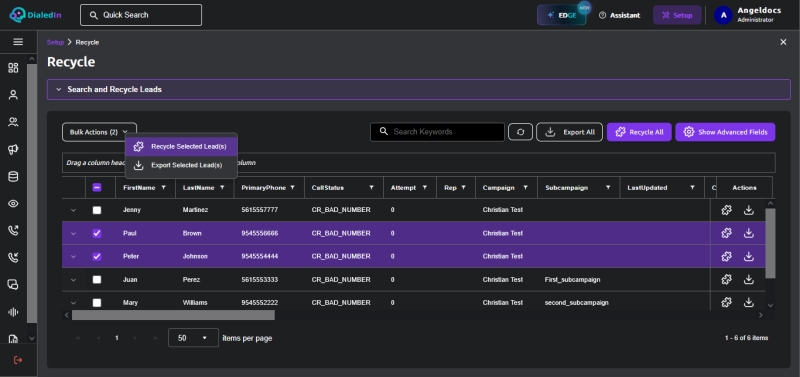Open the outbound call icon in sidebar

[x=13, y=231]
